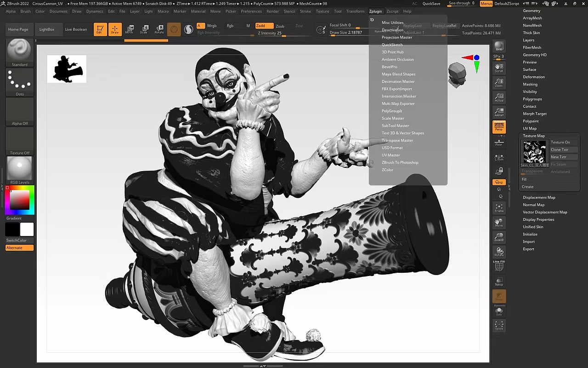
Task: Open the Tool menu
Action: pos(338,11)
